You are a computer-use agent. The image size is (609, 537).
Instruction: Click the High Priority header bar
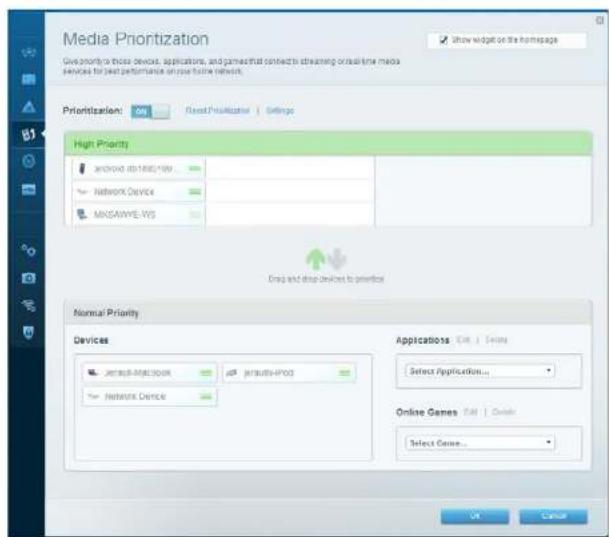[328, 144]
